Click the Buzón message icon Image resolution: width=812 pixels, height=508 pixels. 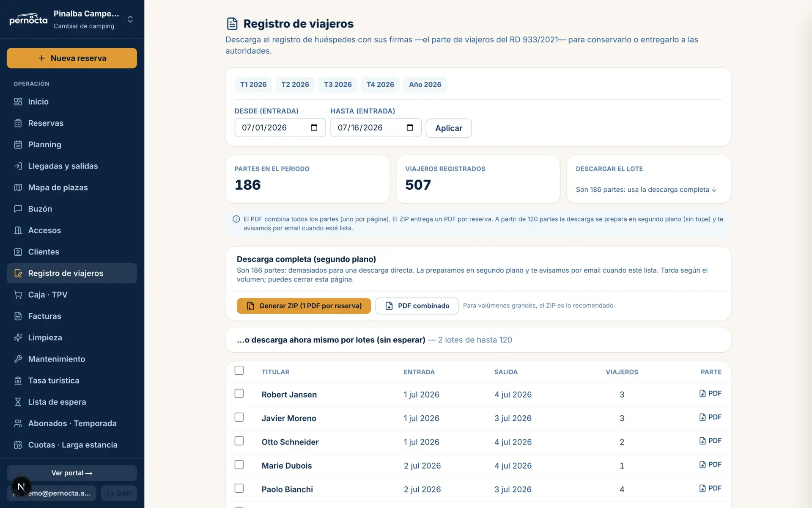18,209
